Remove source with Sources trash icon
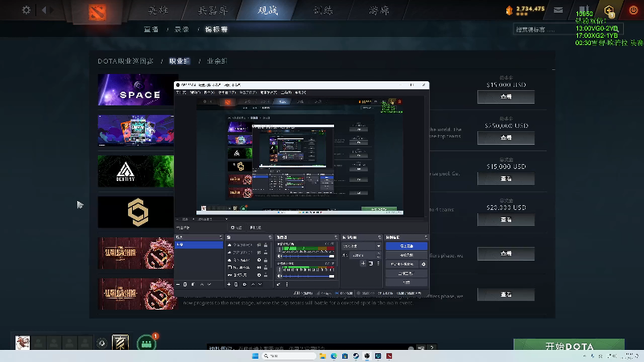This screenshot has width=644, height=362. (236, 285)
